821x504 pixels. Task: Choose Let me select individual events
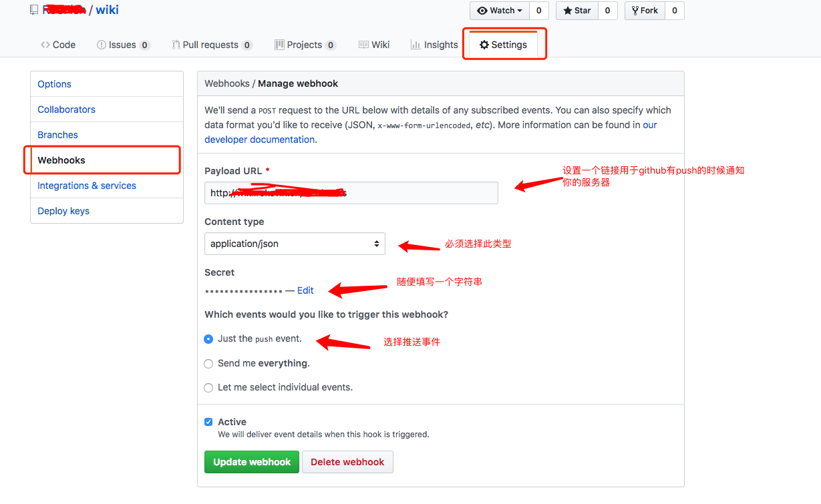pos(208,388)
